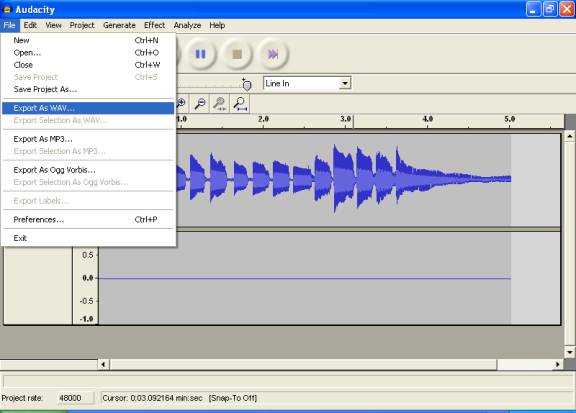Minimize the Audacity window
Viewport: 576px width, 413px height.
click(533, 9)
